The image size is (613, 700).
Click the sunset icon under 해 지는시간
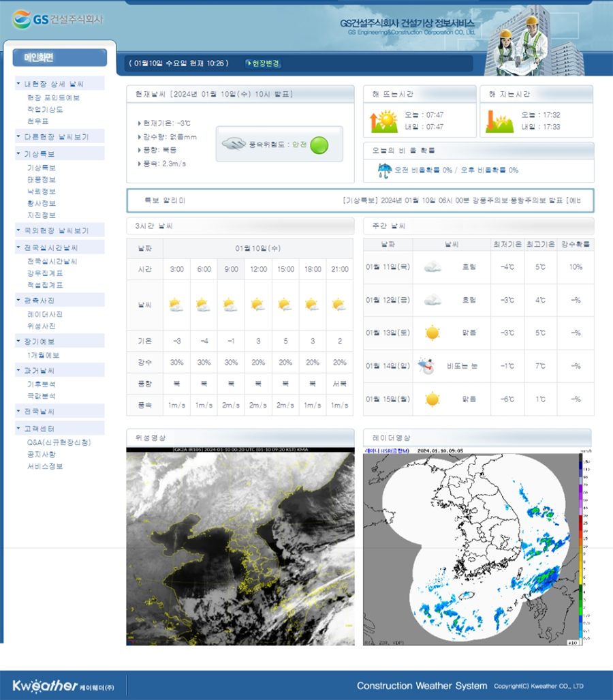point(499,121)
